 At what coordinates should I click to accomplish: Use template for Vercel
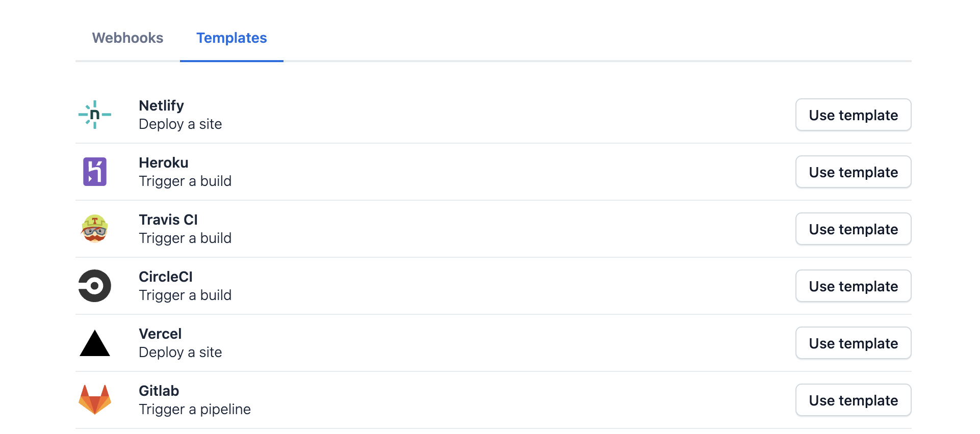853,343
